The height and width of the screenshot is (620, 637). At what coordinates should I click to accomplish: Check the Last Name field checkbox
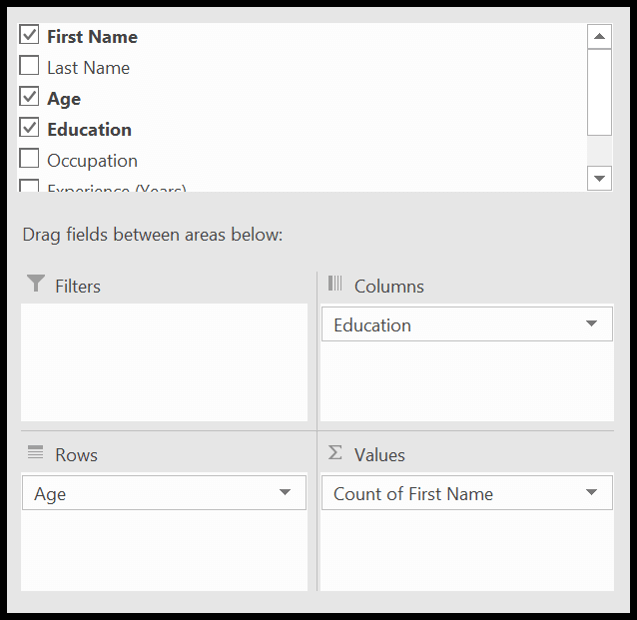[29, 65]
